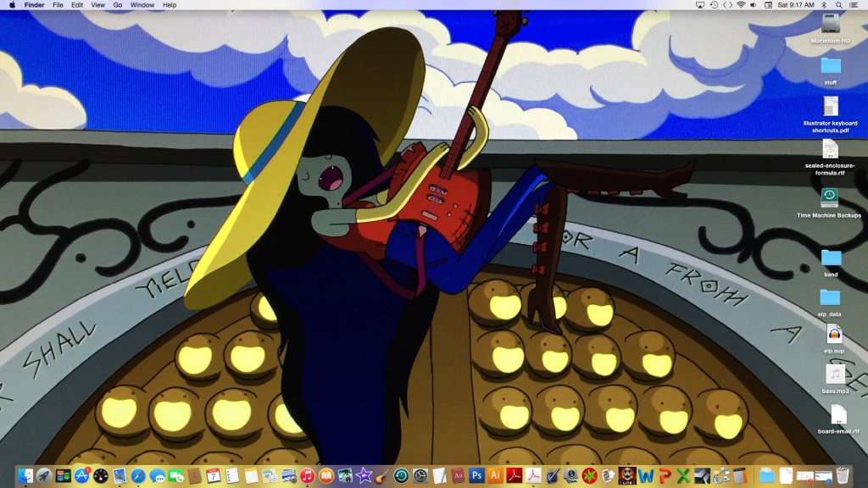Launch Microsoft Excel X icon
Image resolution: width=868 pixels, height=488 pixels.
[683, 476]
